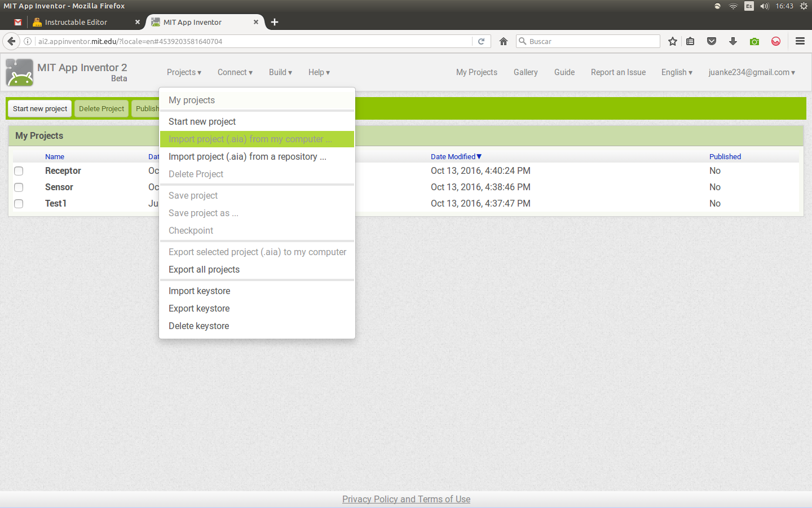Click the keyboard layout Es indicator

749,6
